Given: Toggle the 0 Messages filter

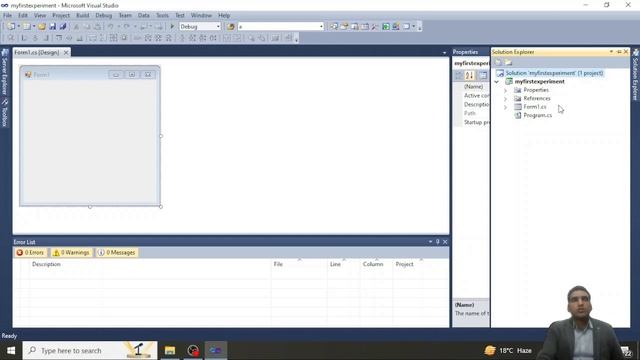Looking at the screenshot, I should pos(117,253).
